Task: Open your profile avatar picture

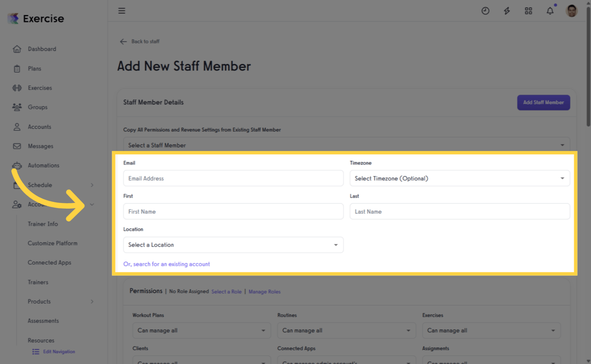Action: [572, 10]
